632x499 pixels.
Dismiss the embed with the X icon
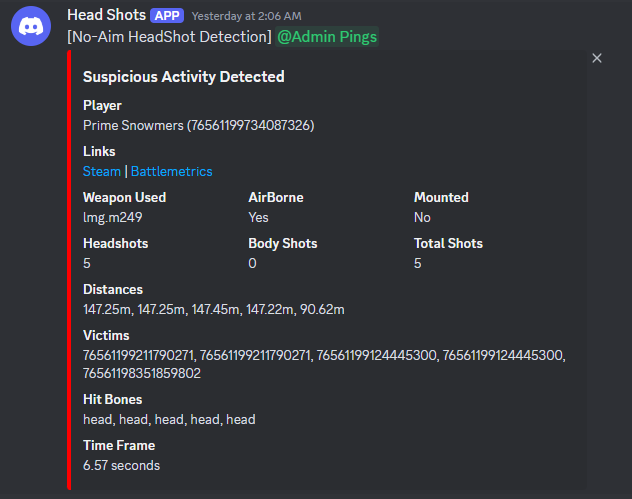point(597,59)
